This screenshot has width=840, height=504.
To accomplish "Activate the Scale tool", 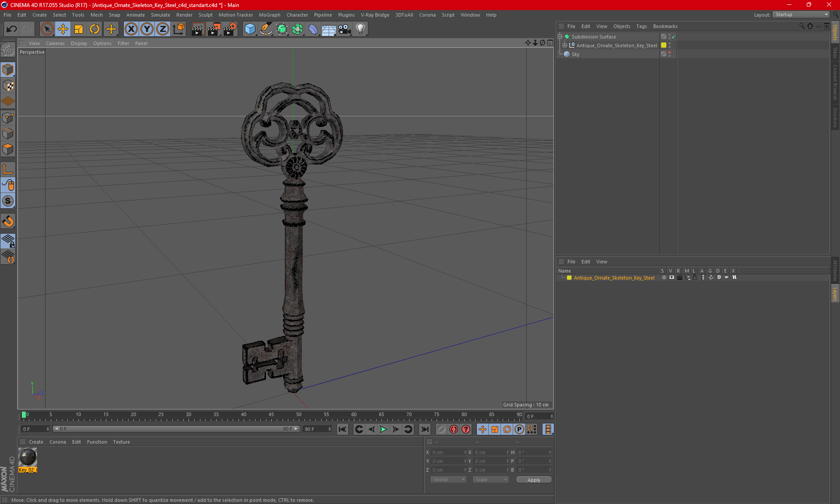I will [x=79, y=29].
